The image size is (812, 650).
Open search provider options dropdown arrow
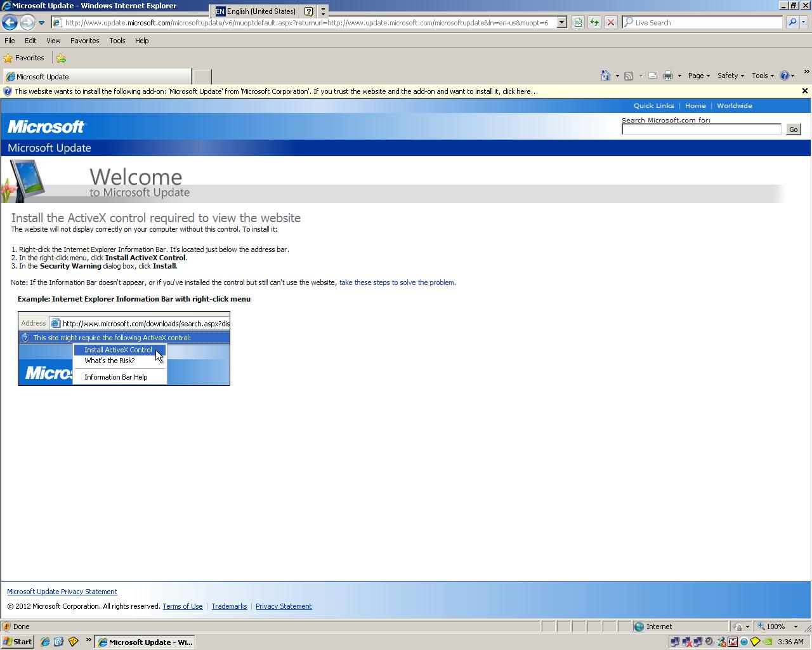click(803, 23)
